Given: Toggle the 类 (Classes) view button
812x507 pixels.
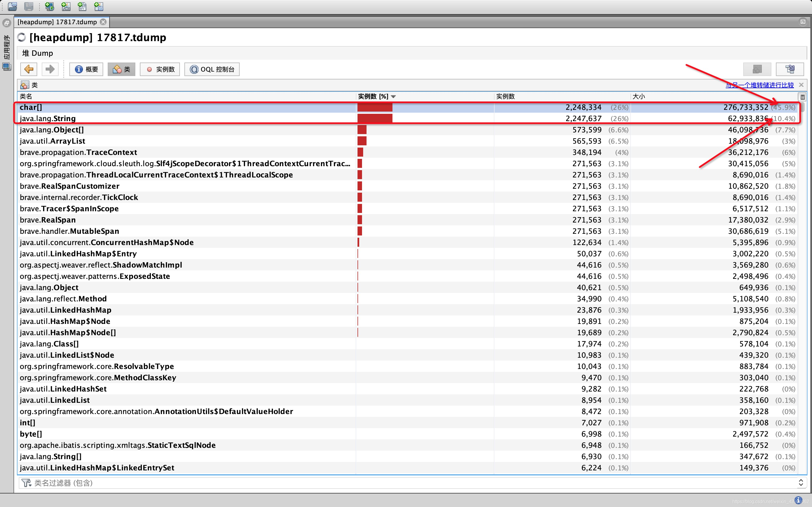Looking at the screenshot, I should click(122, 69).
